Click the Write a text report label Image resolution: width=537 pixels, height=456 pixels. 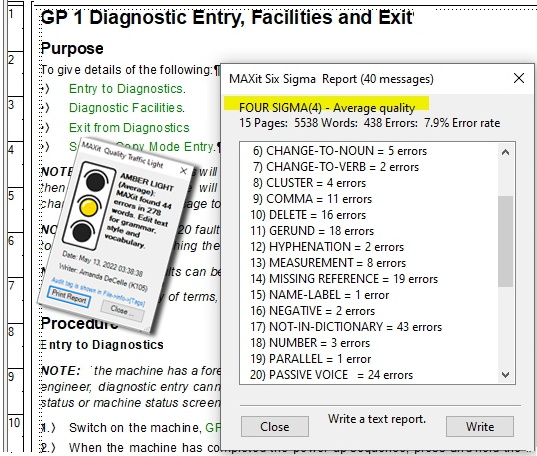[377, 419]
